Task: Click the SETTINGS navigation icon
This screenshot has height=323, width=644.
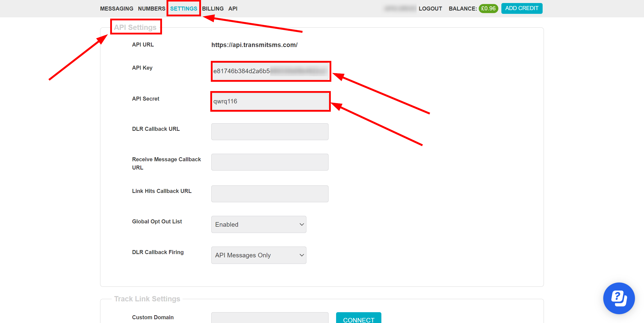Action: pos(184,8)
